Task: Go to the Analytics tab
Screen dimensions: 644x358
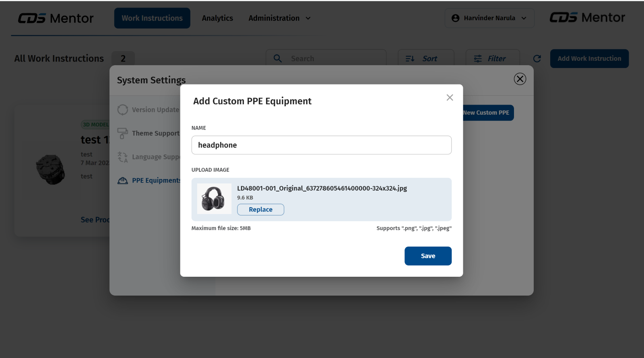Action: pos(217,18)
